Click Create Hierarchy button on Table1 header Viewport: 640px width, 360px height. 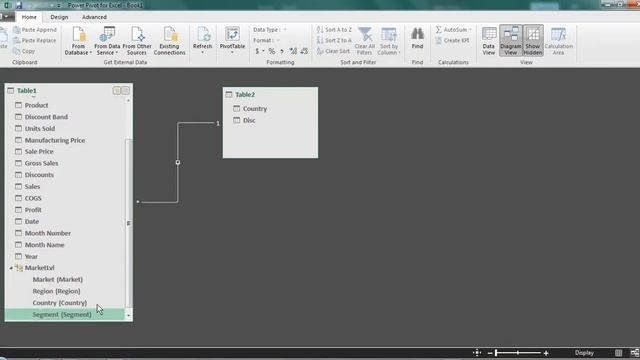coord(116,91)
